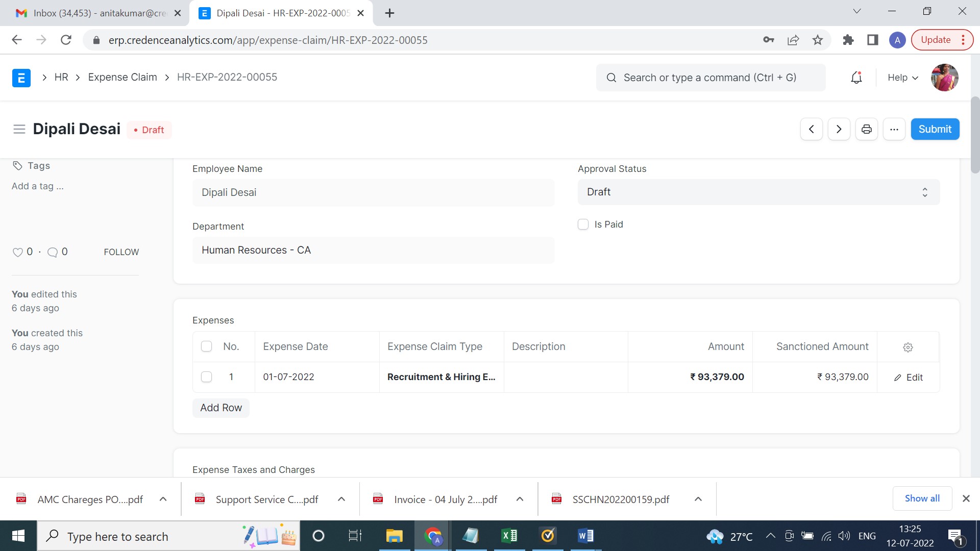
Task: Open the Expense Claim breadcrumb link
Action: coord(122,77)
